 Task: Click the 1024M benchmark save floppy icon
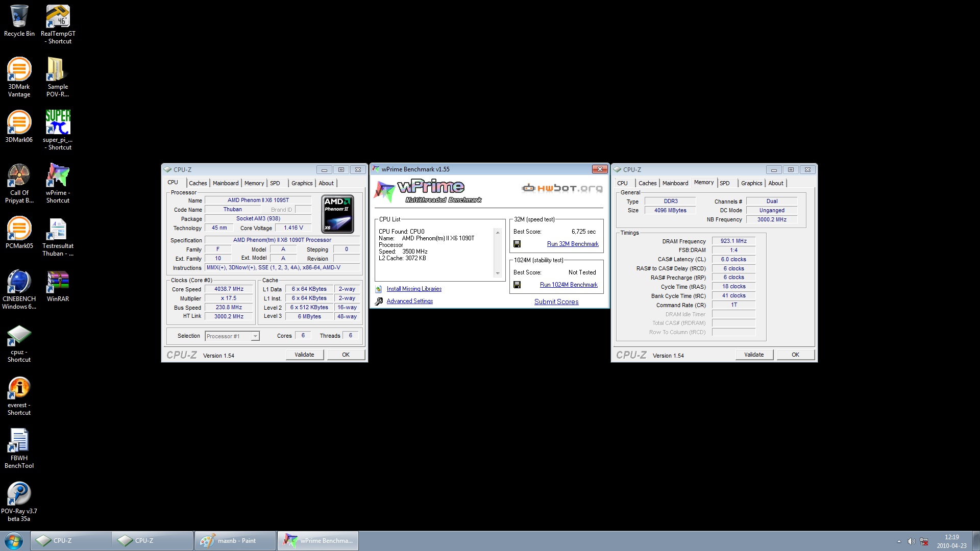tap(517, 285)
